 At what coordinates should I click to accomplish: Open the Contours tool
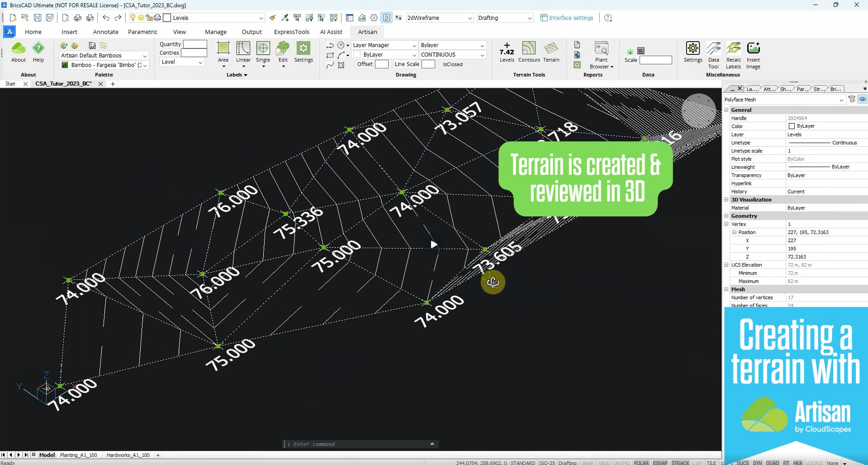coord(529,51)
